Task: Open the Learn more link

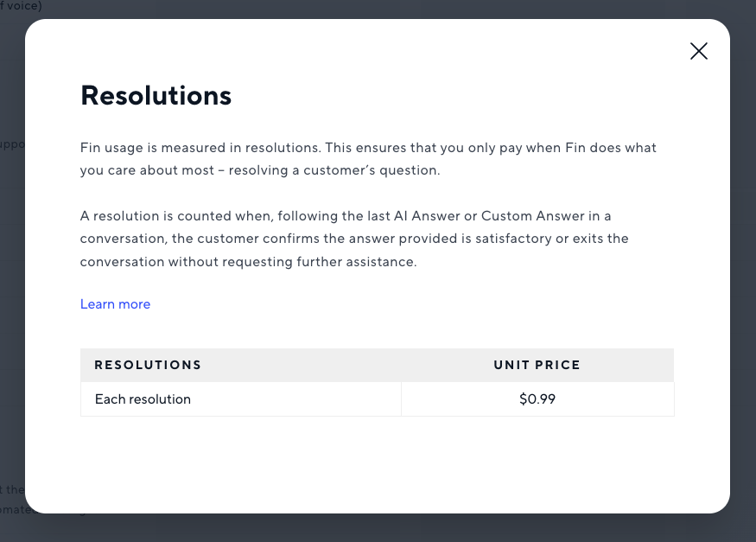Action: coord(115,304)
